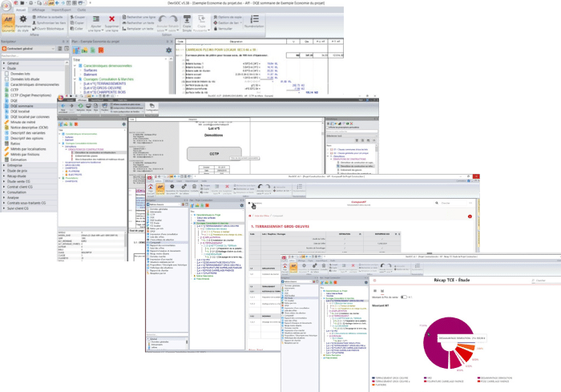
Task: Click the Rechercher field in Navigateur
Action: (x=32, y=55)
